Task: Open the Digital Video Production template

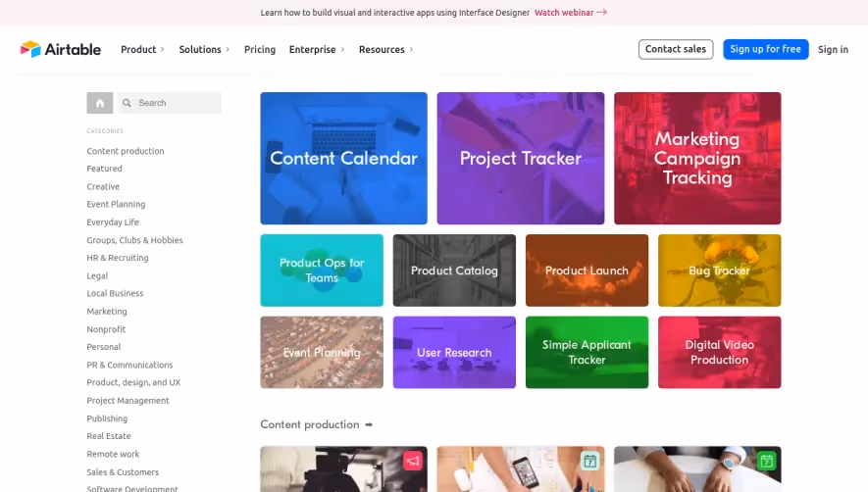Action: point(720,352)
